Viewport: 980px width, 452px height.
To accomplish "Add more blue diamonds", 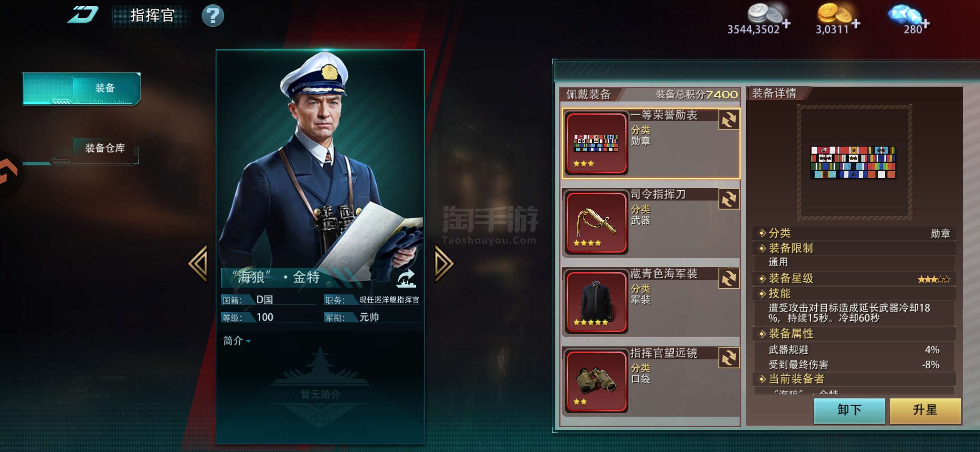I will click(x=925, y=24).
